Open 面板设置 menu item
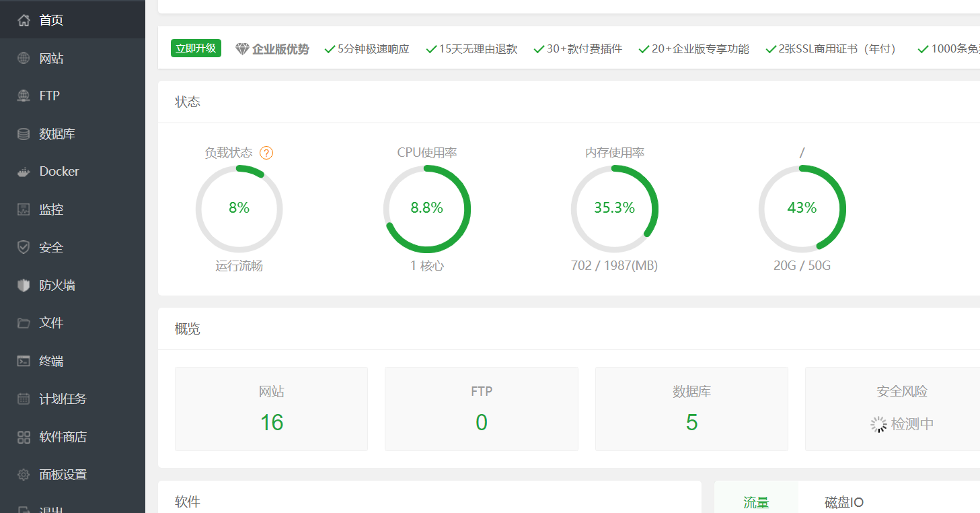980x513 pixels. (63, 475)
